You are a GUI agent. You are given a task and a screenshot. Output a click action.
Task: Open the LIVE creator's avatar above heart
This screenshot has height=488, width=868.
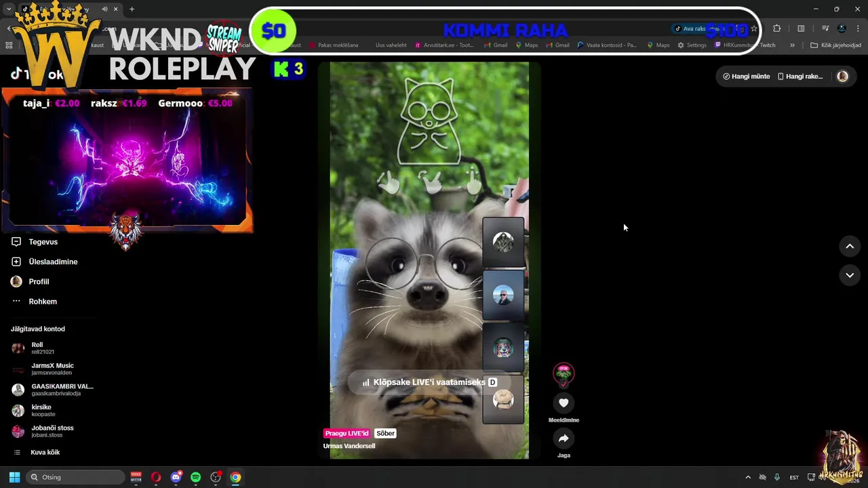pyautogui.click(x=564, y=373)
